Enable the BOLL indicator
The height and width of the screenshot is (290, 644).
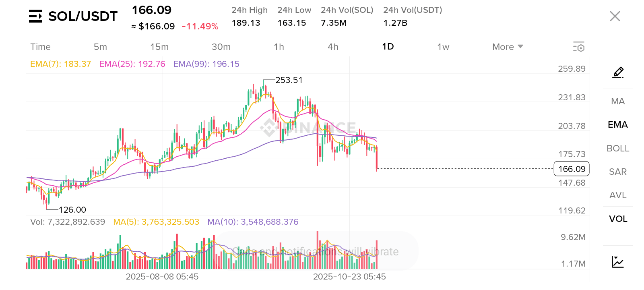click(x=618, y=148)
